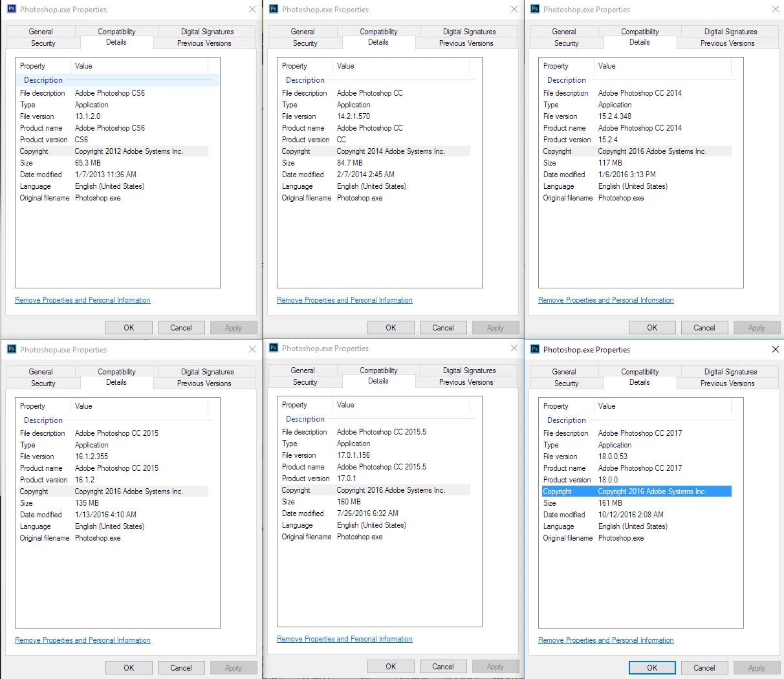
Task: Select the product version 17.0.1 row
Action: pos(375,479)
